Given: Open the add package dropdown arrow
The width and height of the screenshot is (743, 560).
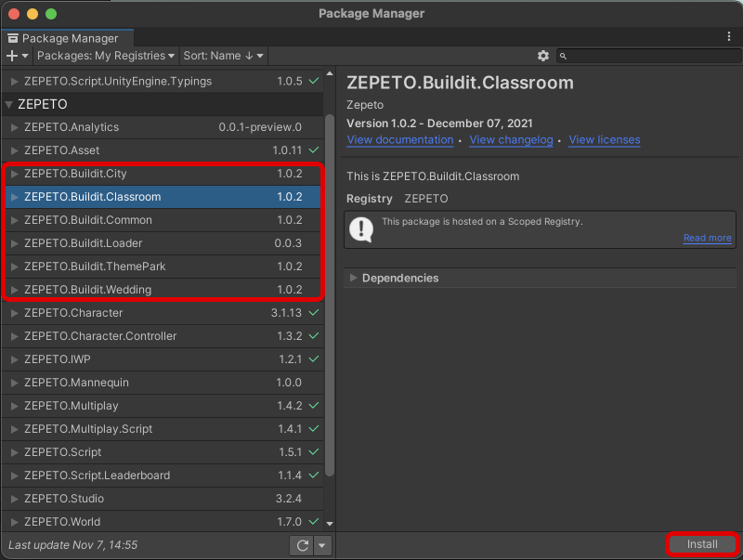Looking at the screenshot, I should pos(25,56).
